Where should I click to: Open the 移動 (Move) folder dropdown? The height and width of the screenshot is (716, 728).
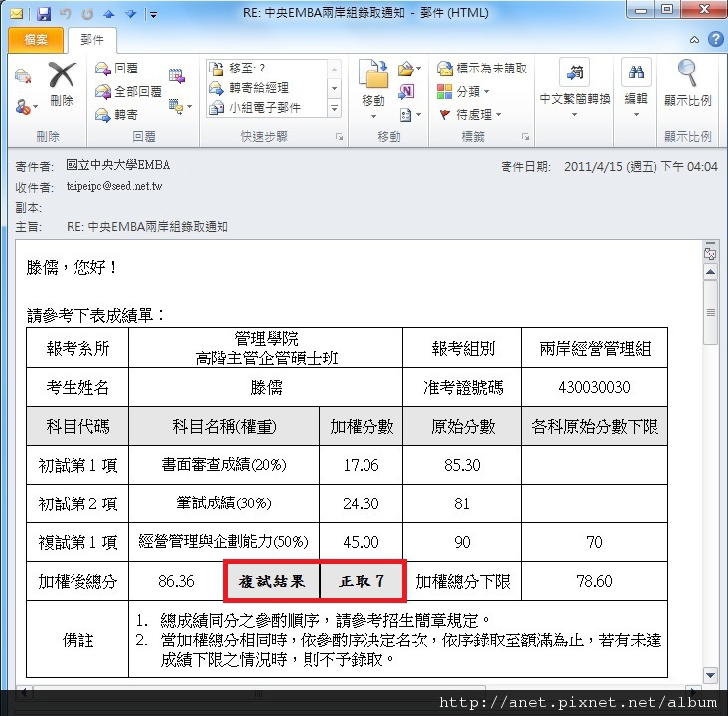click(x=373, y=88)
